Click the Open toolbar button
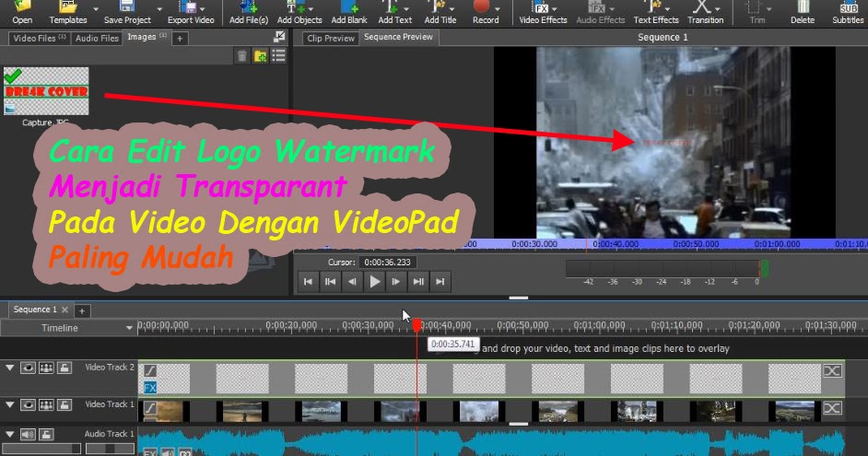Screen dimensions: 868x456 22,12
